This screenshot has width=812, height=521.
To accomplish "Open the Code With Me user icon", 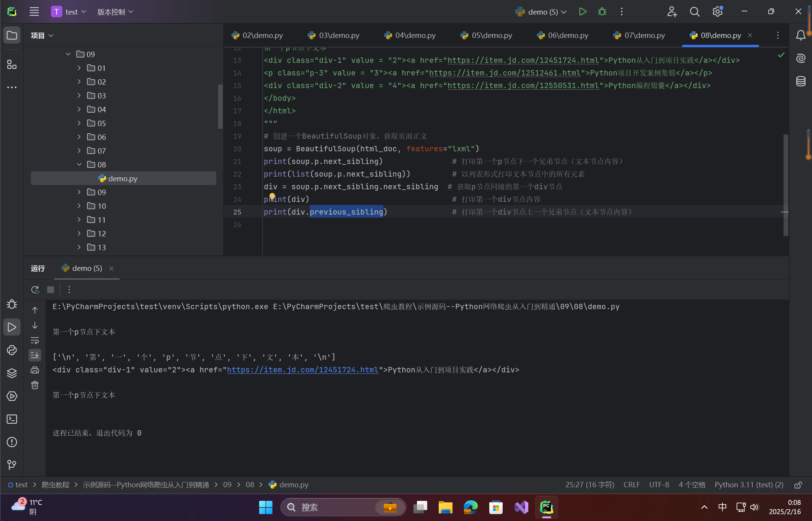I will point(672,11).
